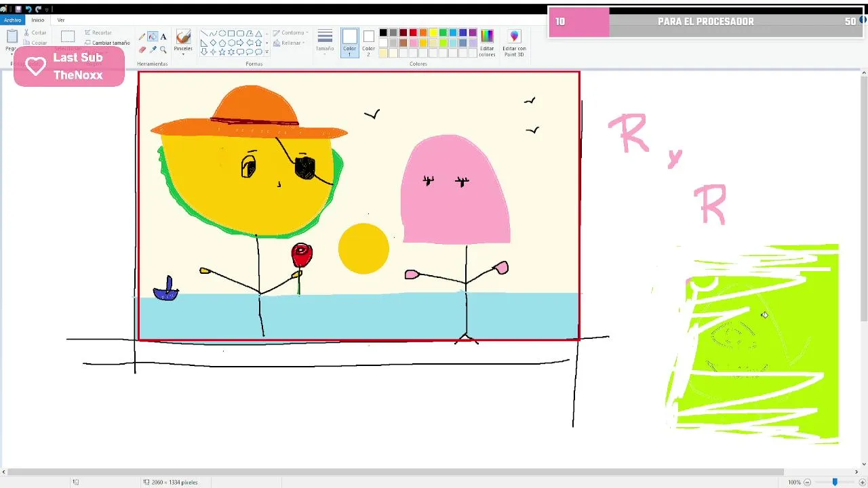Open the Pinceles brushes dropdown
The image size is (868, 488).
coord(183,42)
